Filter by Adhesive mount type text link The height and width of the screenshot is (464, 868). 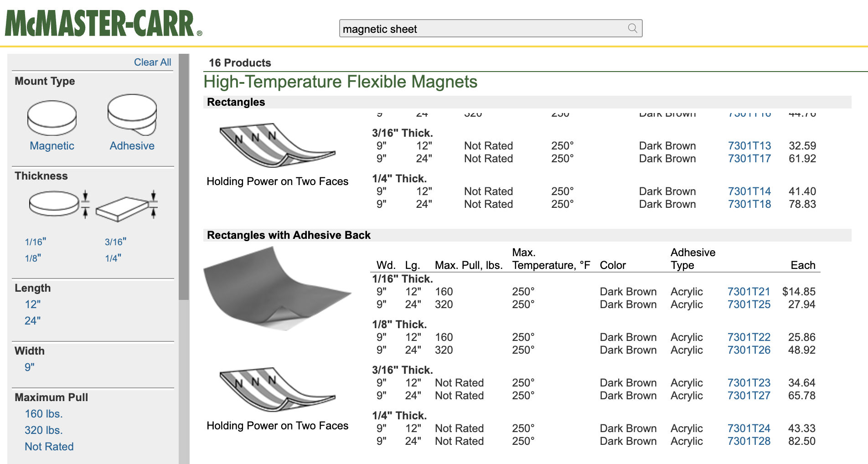point(132,146)
